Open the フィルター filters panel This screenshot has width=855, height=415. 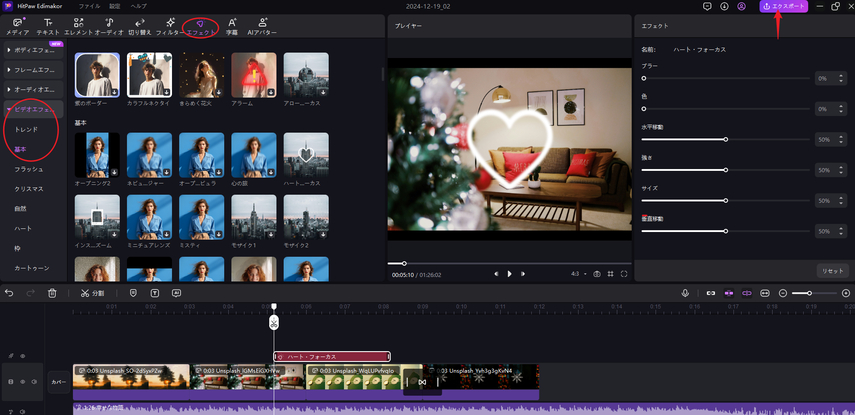tap(170, 26)
